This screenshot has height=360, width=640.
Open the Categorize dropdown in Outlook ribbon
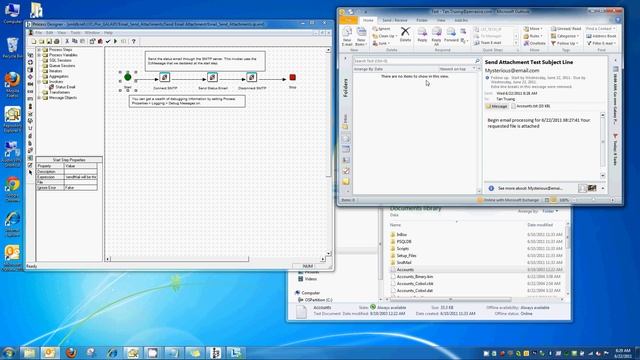tap(565, 36)
